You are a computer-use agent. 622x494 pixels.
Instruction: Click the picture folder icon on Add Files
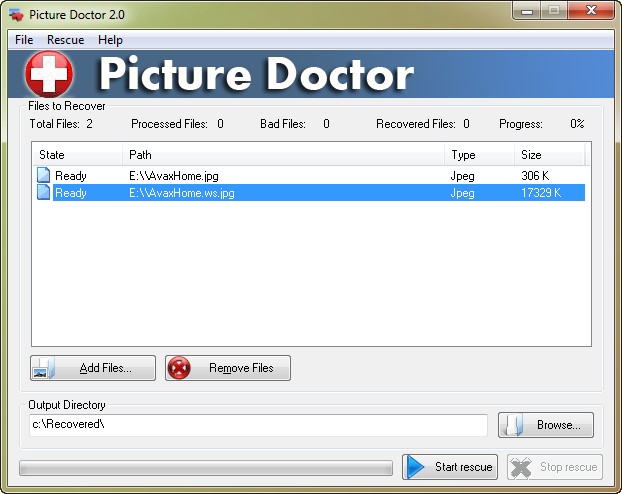click(x=43, y=368)
